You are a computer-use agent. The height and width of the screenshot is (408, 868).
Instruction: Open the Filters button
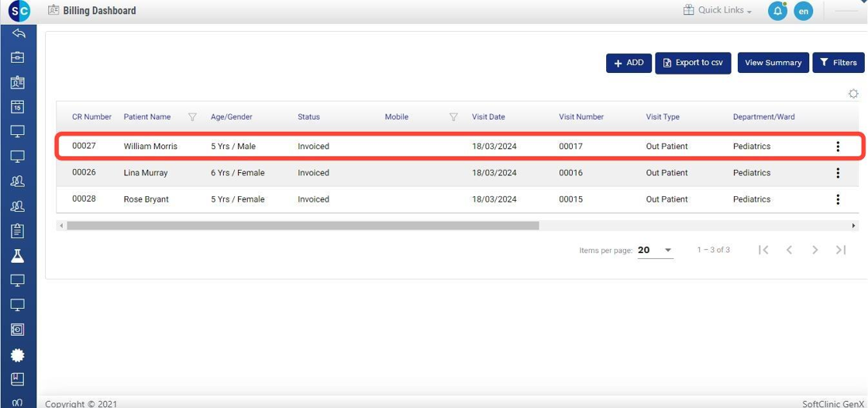838,63
